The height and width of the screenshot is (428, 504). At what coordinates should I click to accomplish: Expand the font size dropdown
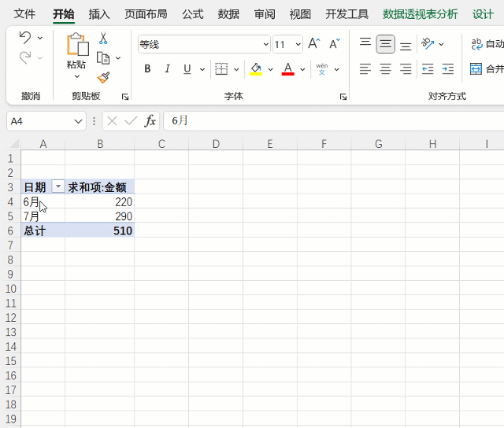[x=297, y=45]
